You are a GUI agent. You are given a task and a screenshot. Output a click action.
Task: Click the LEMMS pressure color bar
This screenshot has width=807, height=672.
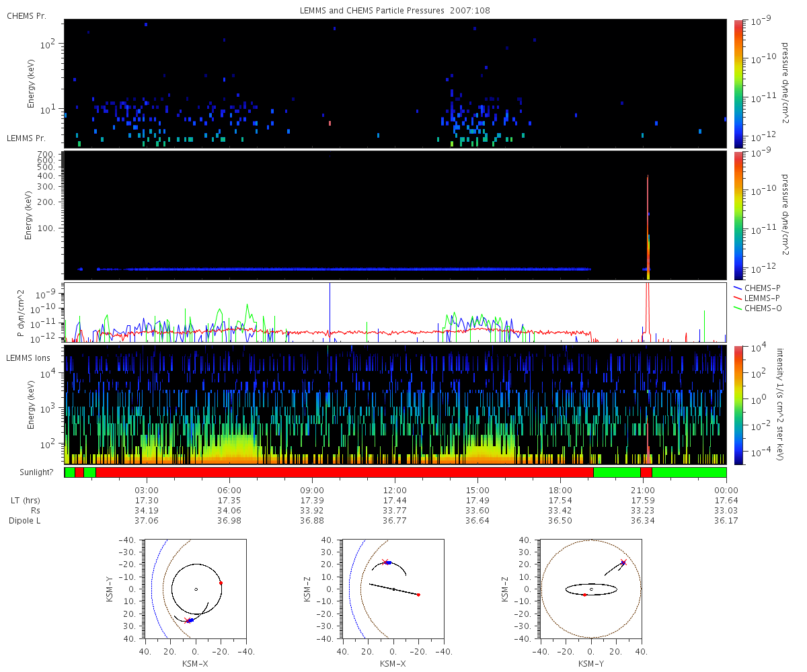tap(738, 216)
